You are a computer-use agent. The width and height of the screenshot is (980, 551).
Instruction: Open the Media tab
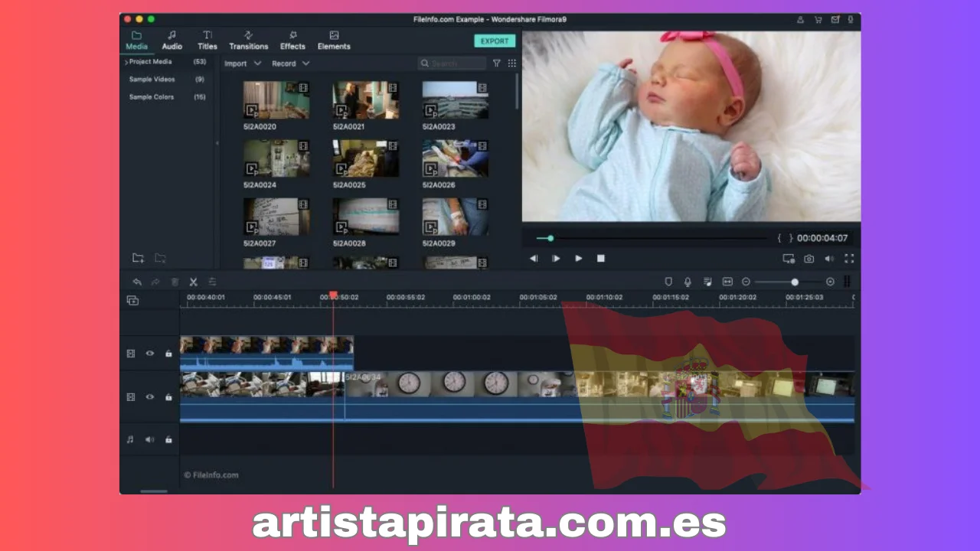[136, 41]
